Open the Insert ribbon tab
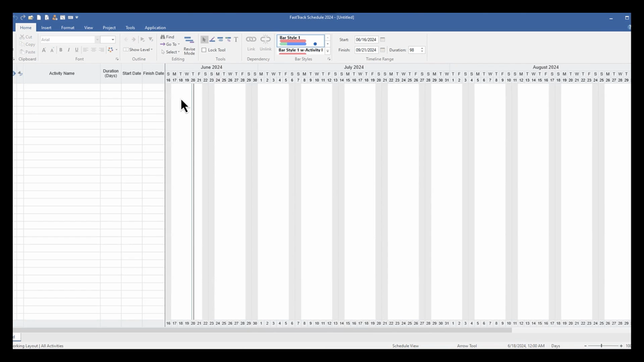Image resolution: width=644 pixels, height=362 pixels. coord(46,27)
